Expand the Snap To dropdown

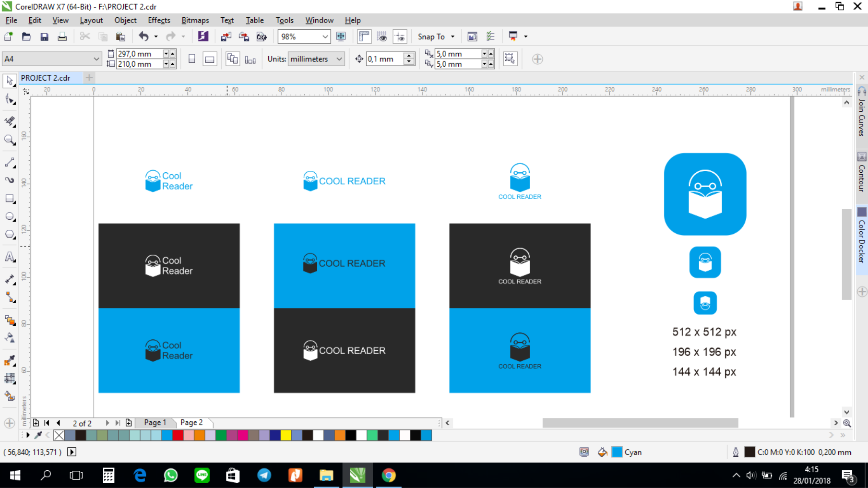coord(453,37)
